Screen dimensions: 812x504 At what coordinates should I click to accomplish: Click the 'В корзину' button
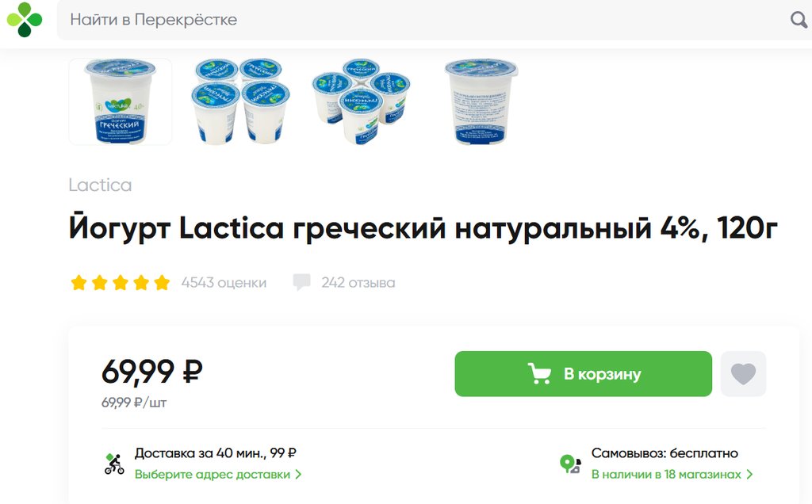583,373
